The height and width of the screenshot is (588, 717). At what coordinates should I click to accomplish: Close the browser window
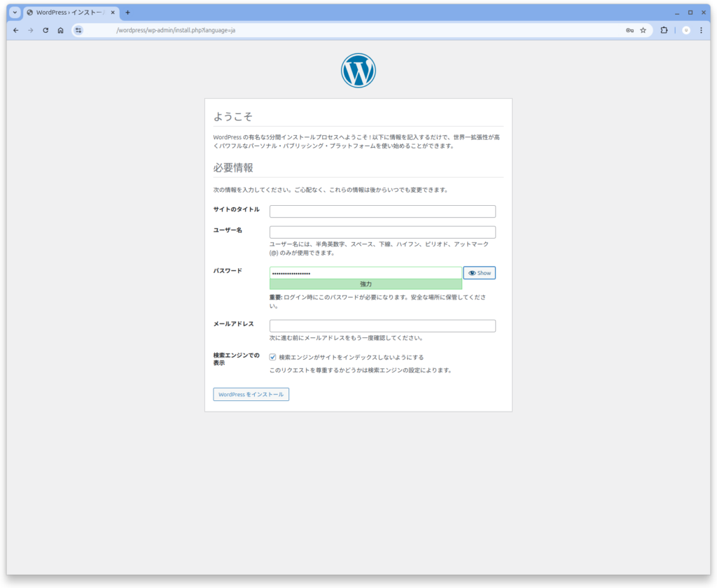(x=703, y=13)
